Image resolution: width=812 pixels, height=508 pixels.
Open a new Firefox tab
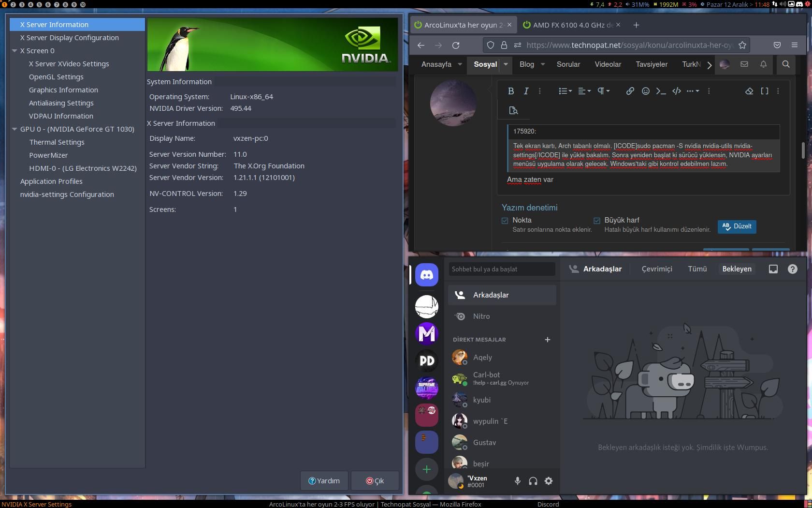[x=636, y=25]
